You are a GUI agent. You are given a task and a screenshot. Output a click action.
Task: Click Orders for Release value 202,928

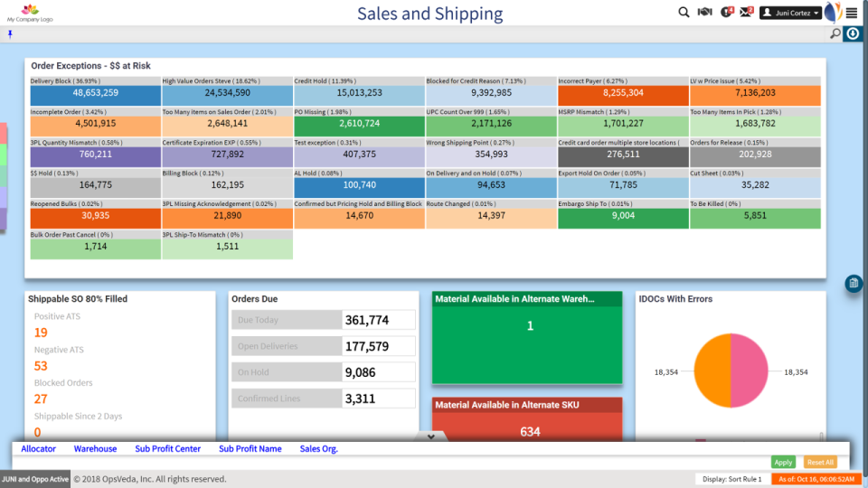[755, 155]
